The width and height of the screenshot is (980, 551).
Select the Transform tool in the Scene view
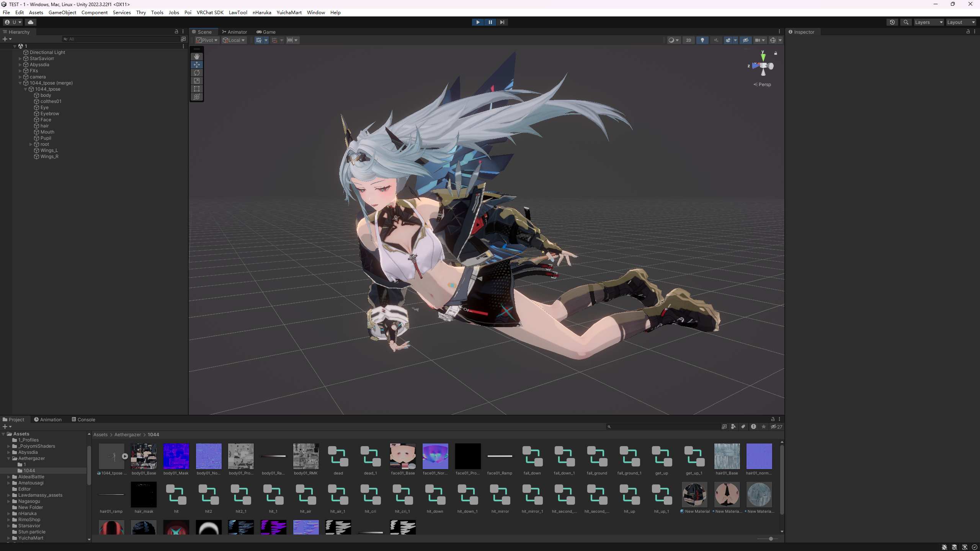[x=197, y=97]
